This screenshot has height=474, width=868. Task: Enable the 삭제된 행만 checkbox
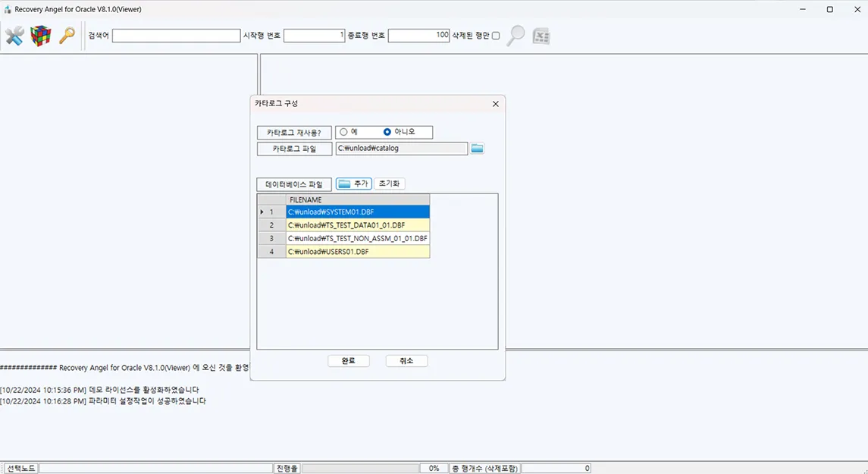pyautogui.click(x=496, y=36)
